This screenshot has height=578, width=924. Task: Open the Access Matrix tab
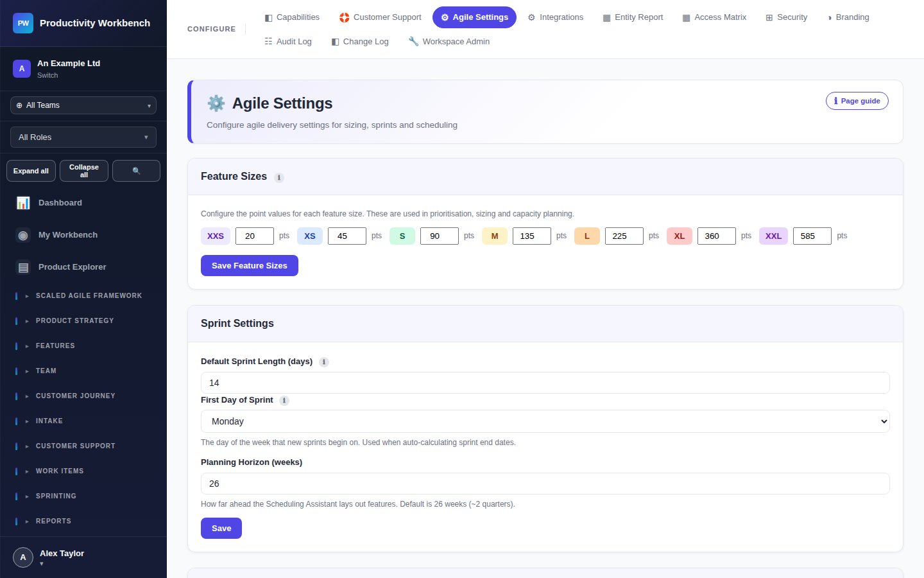pos(714,17)
